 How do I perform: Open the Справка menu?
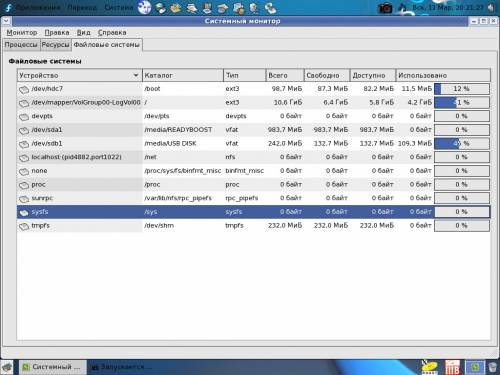(x=112, y=33)
